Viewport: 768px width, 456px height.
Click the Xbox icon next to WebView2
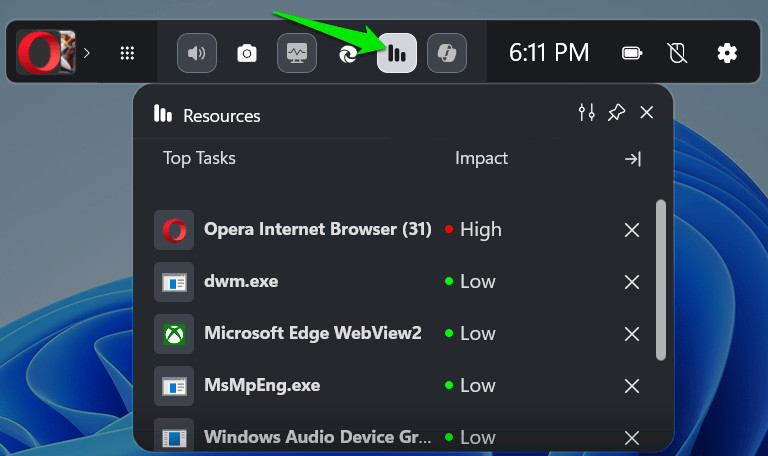(174, 334)
